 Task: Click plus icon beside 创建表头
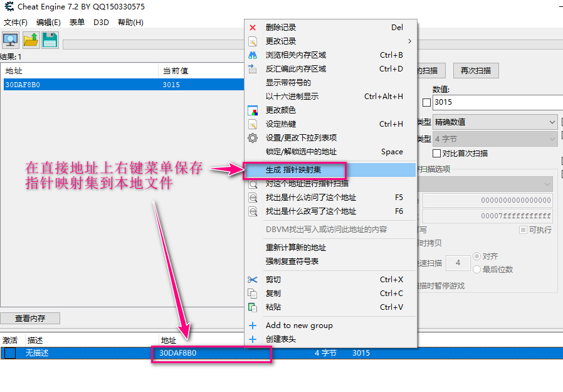[x=253, y=339]
